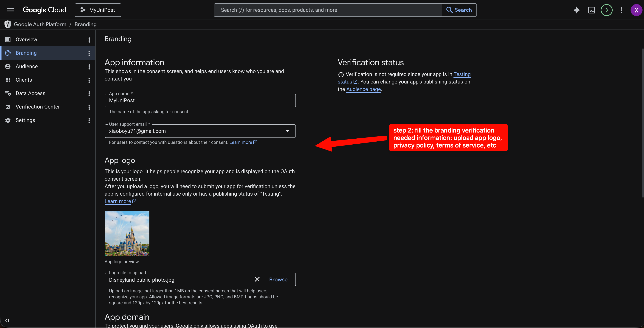Open Learn more about app logo
The height and width of the screenshot is (328, 644).
(120, 201)
